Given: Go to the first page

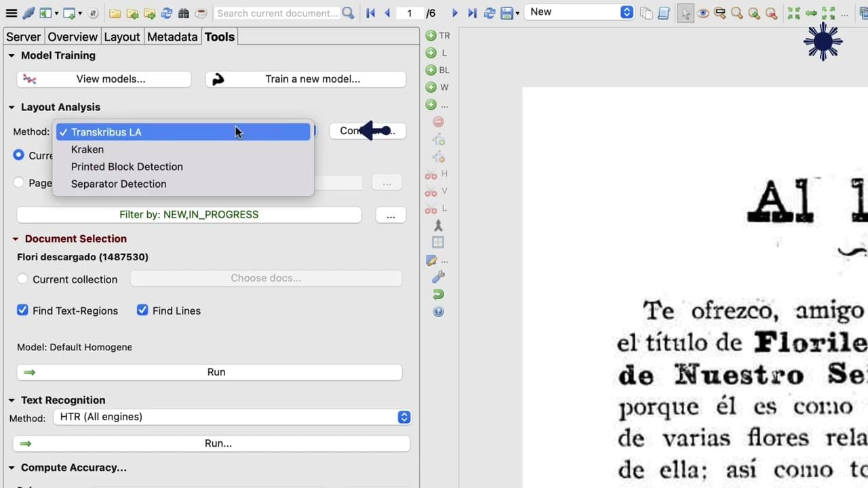Looking at the screenshot, I should click(370, 13).
